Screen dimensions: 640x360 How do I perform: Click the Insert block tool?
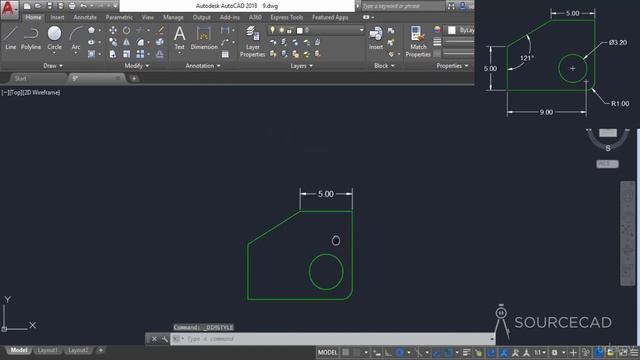pyautogui.click(x=376, y=38)
